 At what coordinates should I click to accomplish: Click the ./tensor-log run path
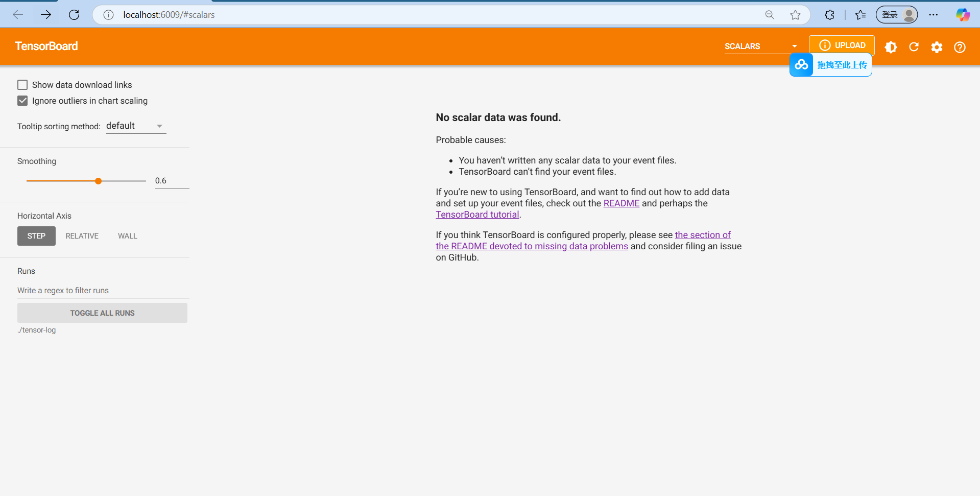37,330
